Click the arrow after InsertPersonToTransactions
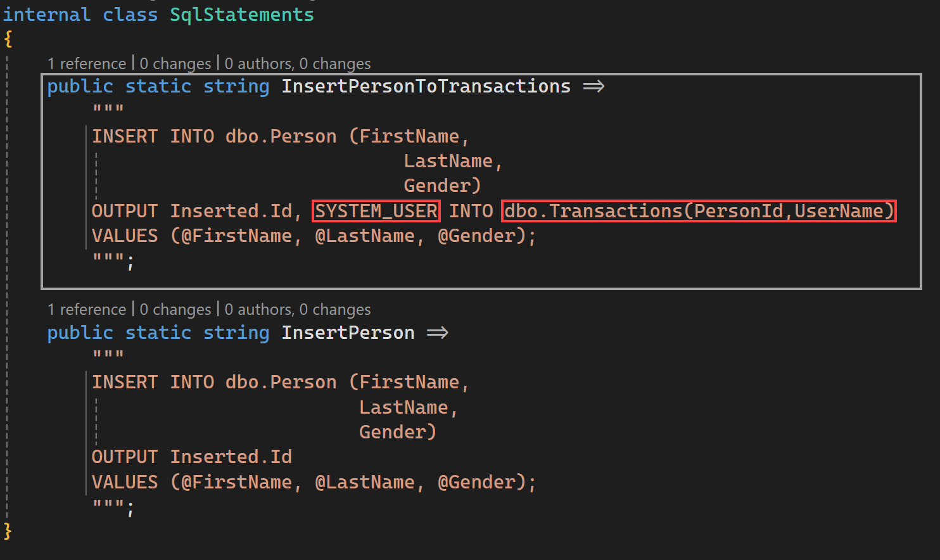940x560 pixels. [594, 86]
